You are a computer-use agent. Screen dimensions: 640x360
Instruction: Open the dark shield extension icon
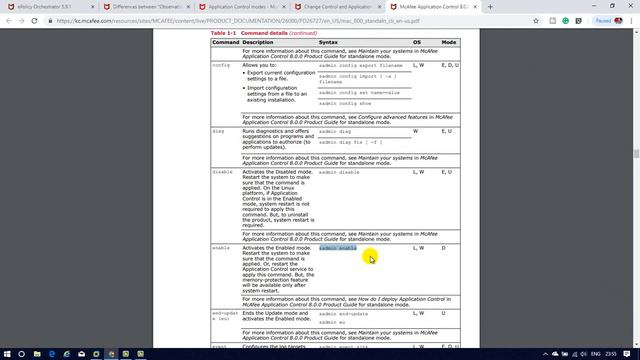coord(579,21)
